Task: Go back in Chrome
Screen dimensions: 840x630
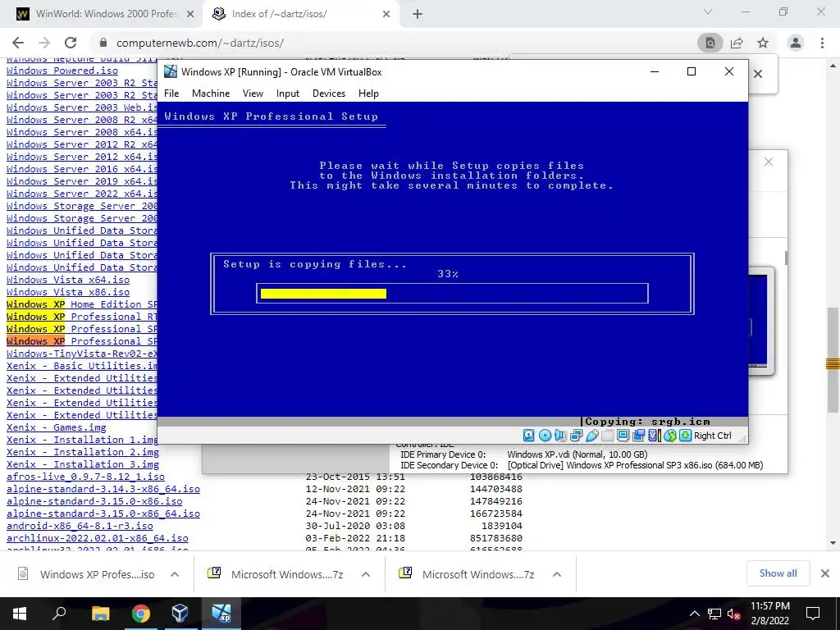Action: (18, 43)
